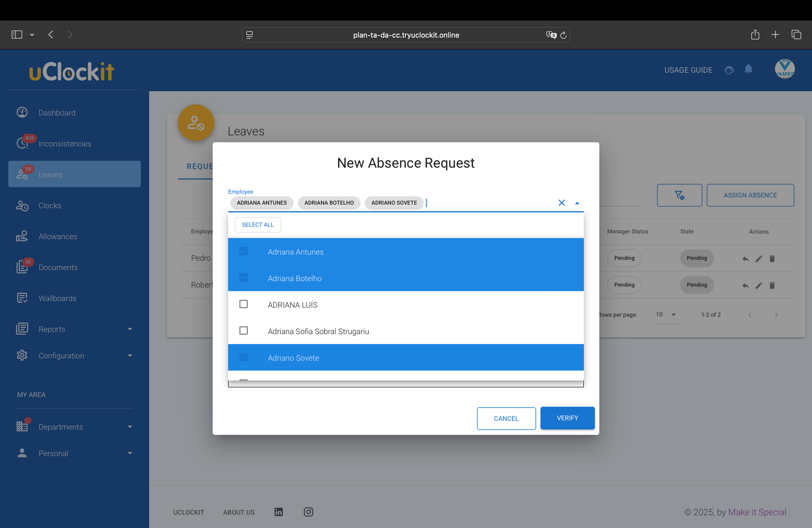The height and width of the screenshot is (528, 812).
Task: Uncheck the Adriano Sovete checkbox
Action: 244,357
